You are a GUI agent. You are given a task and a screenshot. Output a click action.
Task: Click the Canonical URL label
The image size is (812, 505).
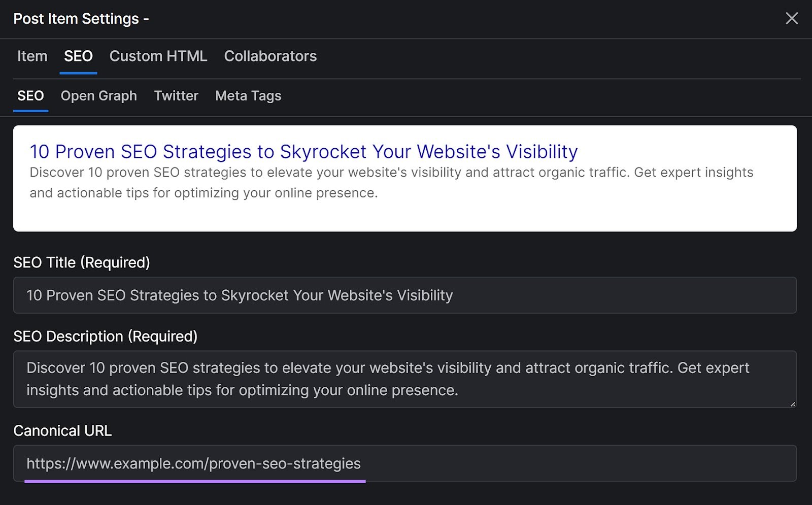[63, 431]
